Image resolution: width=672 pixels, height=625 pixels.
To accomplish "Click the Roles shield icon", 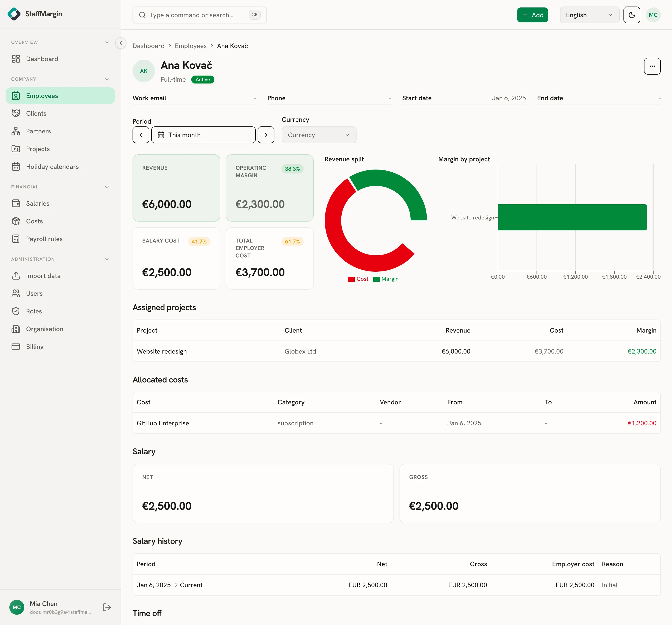I will (16, 311).
